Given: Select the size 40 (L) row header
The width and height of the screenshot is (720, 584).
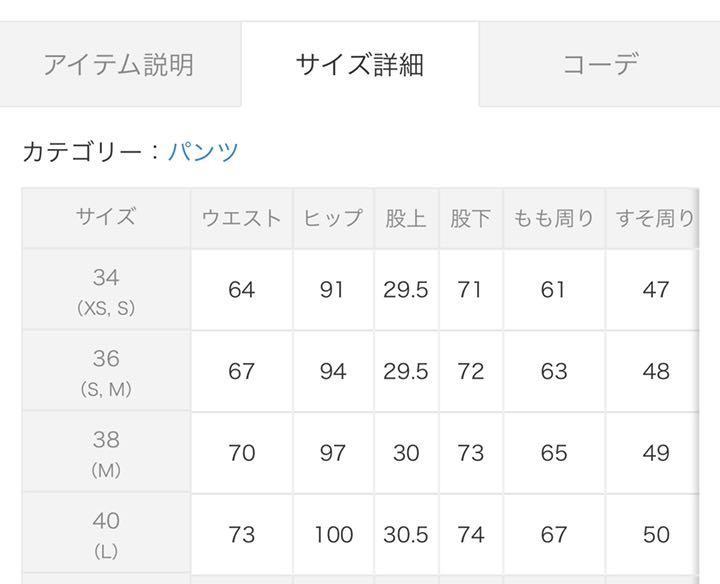Looking at the screenshot, I should point(106,533).
